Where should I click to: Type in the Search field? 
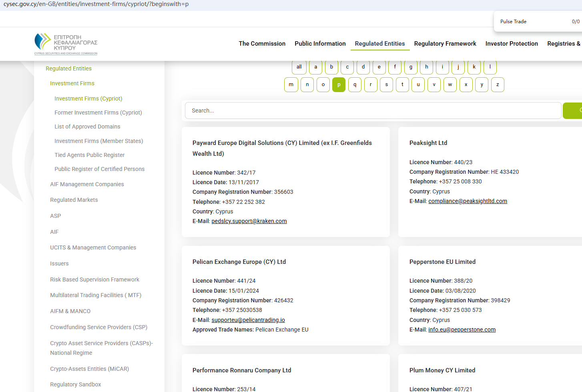tap(373, 111)
